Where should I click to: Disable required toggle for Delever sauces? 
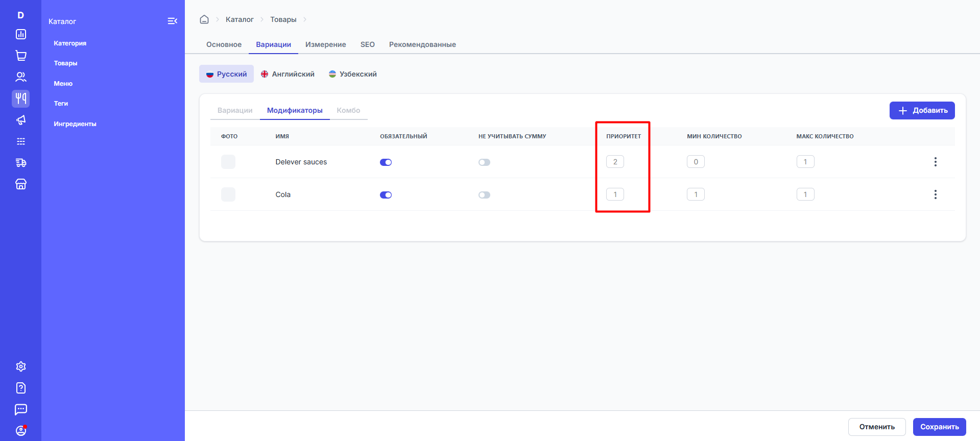[x=386, y=162]
